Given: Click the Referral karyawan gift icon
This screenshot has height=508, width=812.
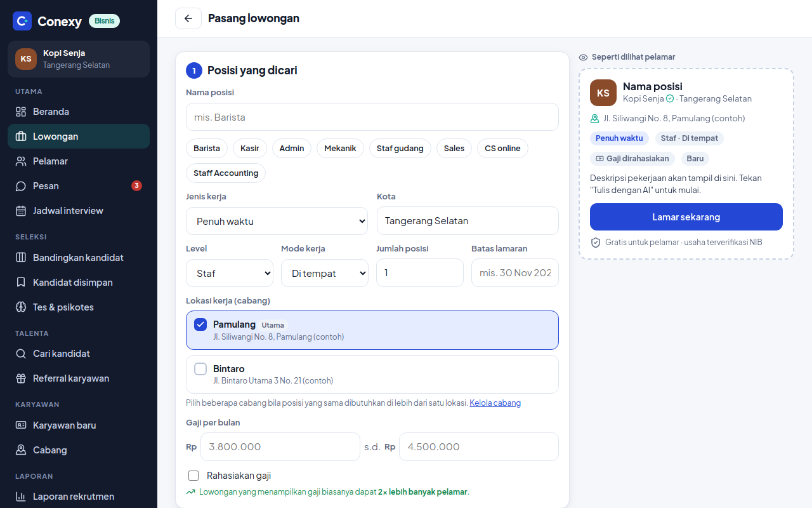Looking at the screenshot, I should coord(21,378).
